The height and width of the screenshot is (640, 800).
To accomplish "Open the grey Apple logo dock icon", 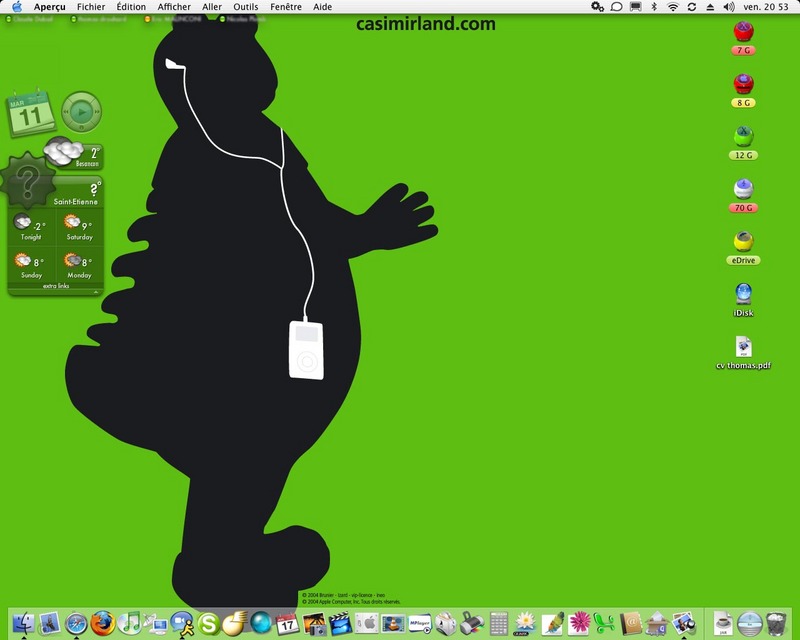I will 366,624.
